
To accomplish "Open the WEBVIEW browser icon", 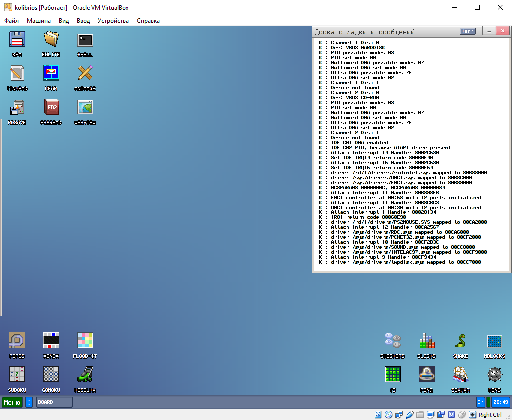I will coord(85,108).
